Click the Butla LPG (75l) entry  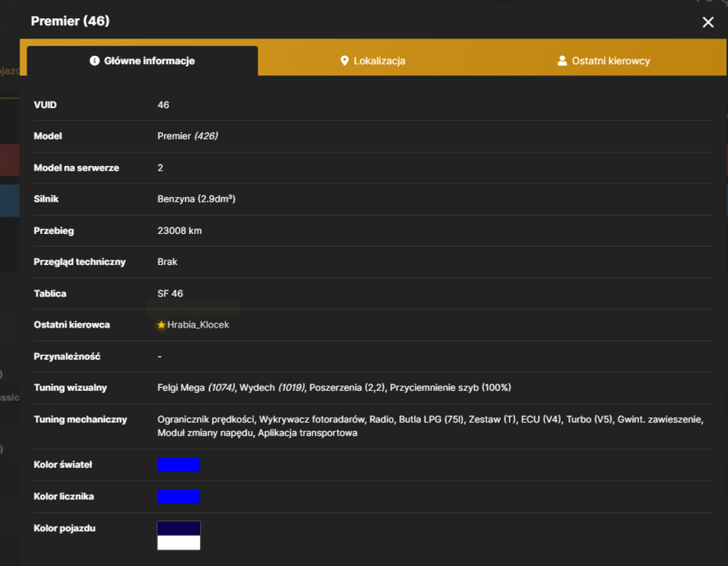tap(431, 420)
